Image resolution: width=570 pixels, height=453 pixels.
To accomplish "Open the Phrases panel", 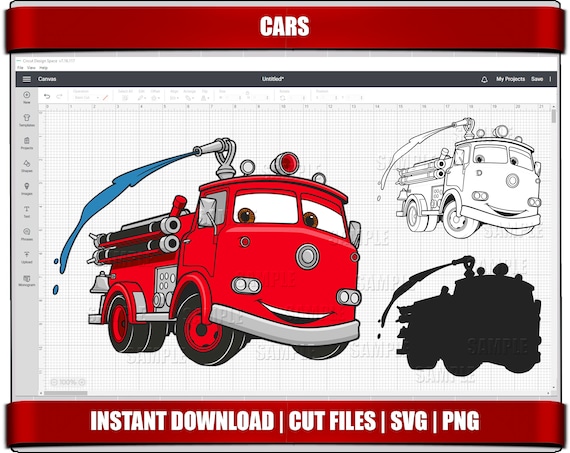I will click(27, 234).
